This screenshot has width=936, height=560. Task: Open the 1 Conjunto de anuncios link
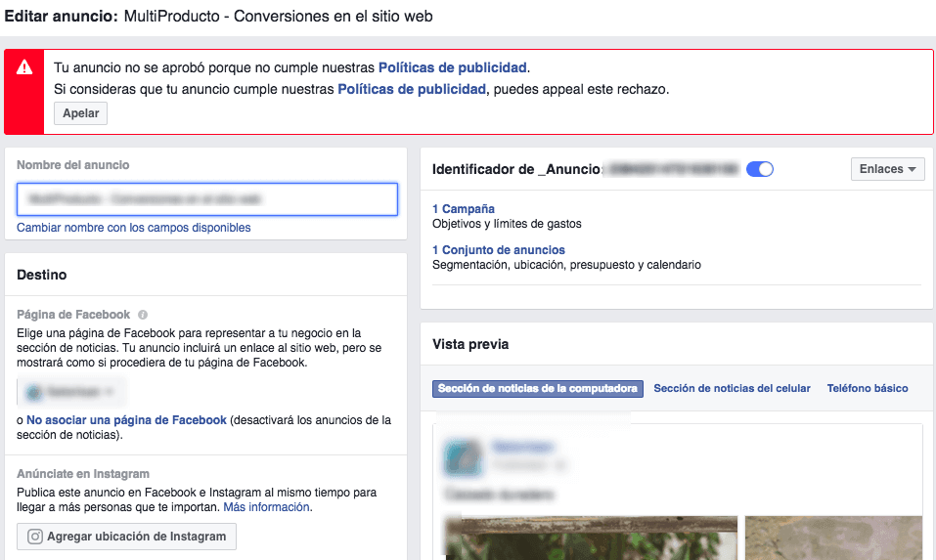pos(499,250)
